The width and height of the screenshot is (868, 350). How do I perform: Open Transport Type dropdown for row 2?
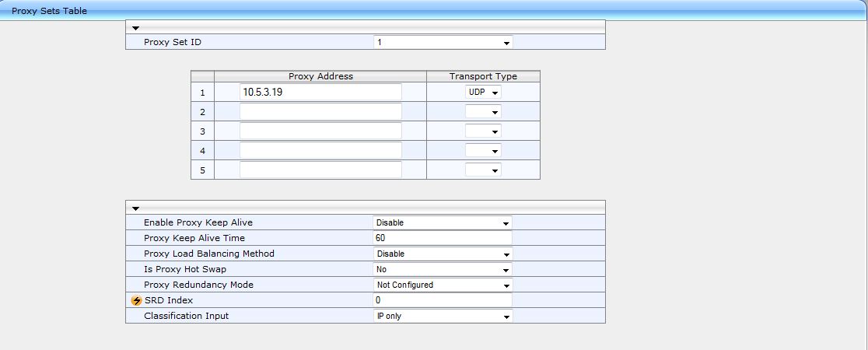[x=483, y=112]
